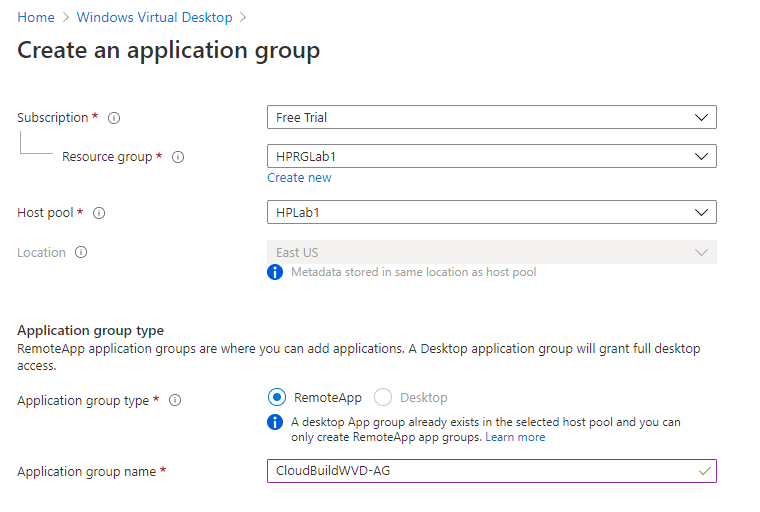760x512 pixels.
Task: Open the Learn more link
Action: [515, 437]
